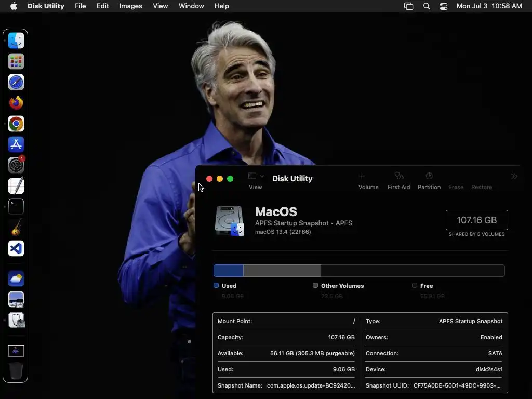Launch Visual Studio Code from dock
This screenshot has width=532, height=399.
pos(16,248)
